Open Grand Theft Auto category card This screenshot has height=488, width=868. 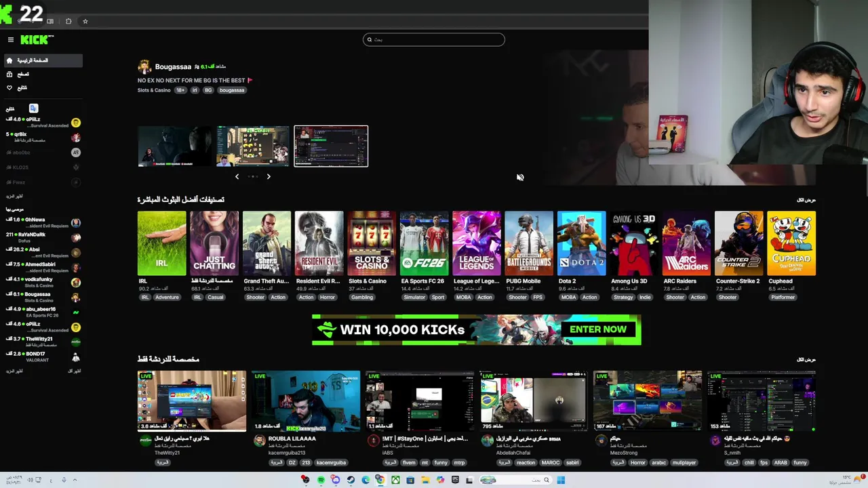coord(267,243)
